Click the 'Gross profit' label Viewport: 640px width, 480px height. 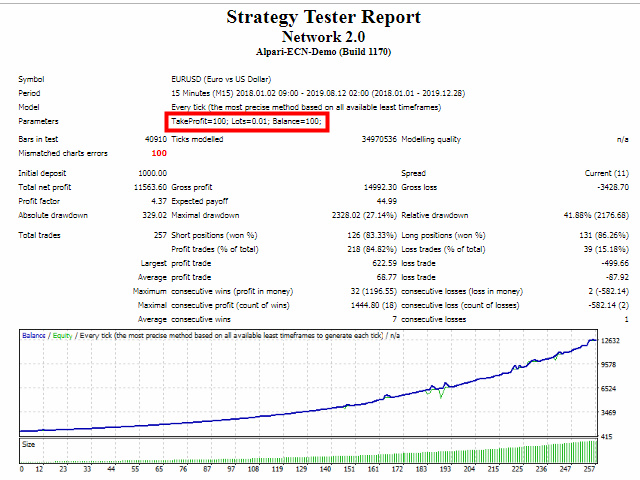(x=192, y=187)
